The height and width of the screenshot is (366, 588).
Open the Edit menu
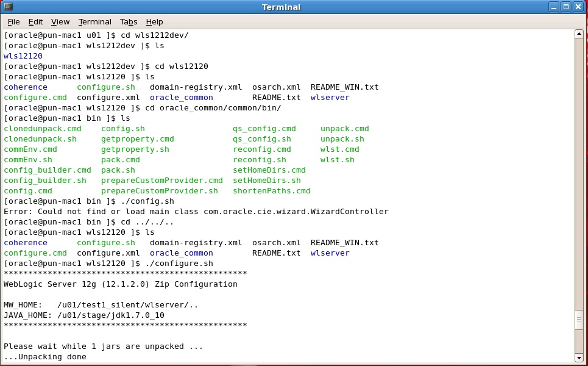pyautogui.click(x=35, y=22)
